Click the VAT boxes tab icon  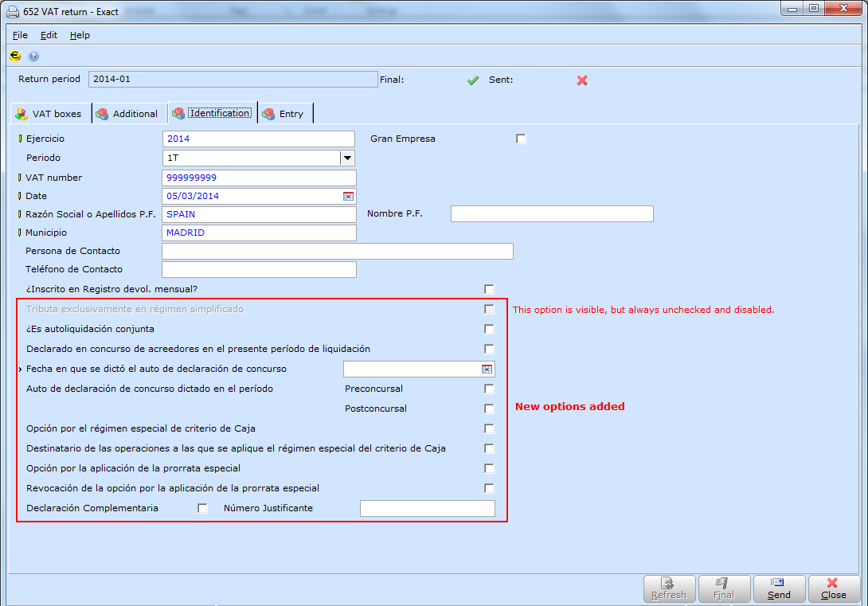point(22,114)
